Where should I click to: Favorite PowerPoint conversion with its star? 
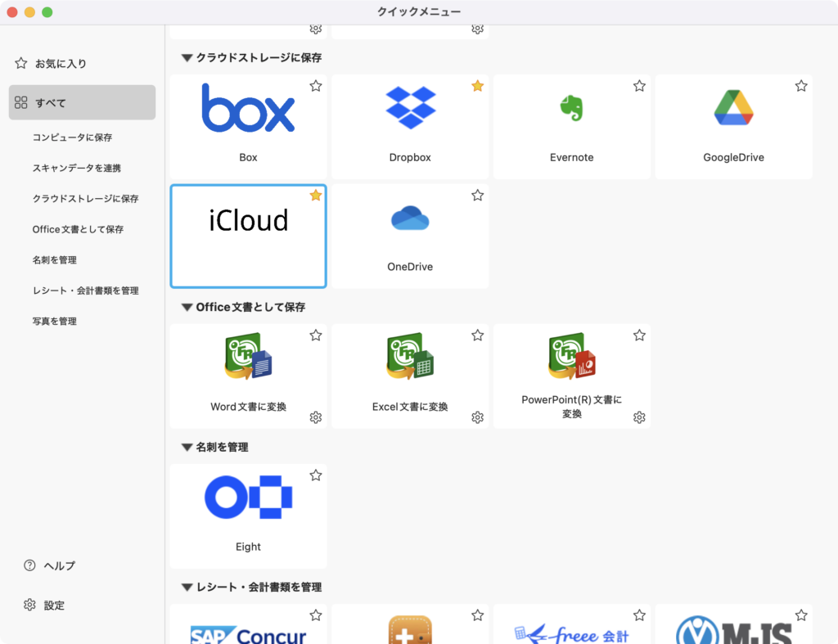click(x=639, y=336)
